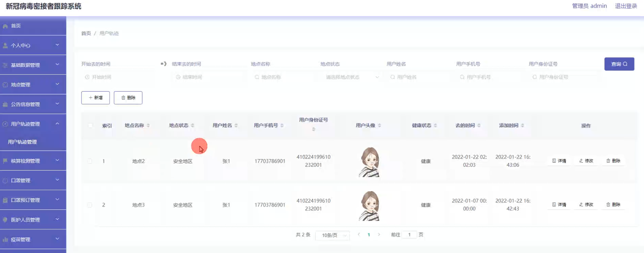Click clock icon in 开始时间 field
644x253 pixels.
87,77
